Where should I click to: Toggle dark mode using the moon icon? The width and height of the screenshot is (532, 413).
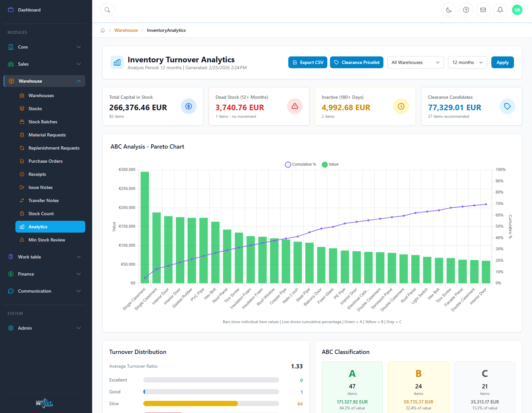[x=449, y=10]
